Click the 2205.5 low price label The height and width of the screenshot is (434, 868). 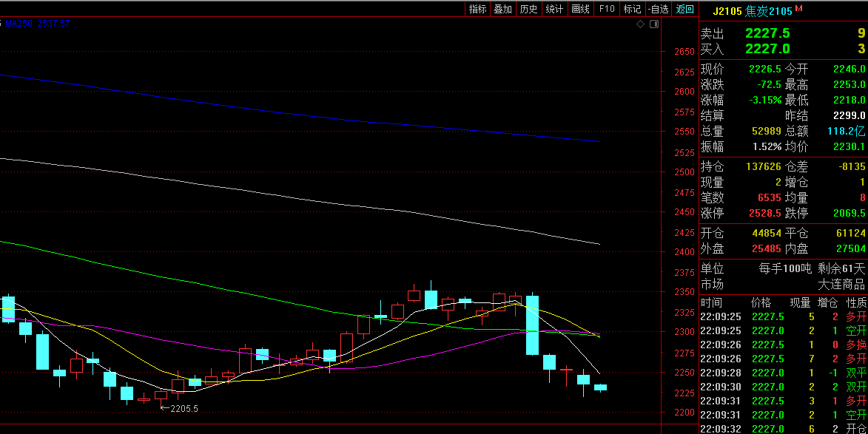tap(184, 409)
